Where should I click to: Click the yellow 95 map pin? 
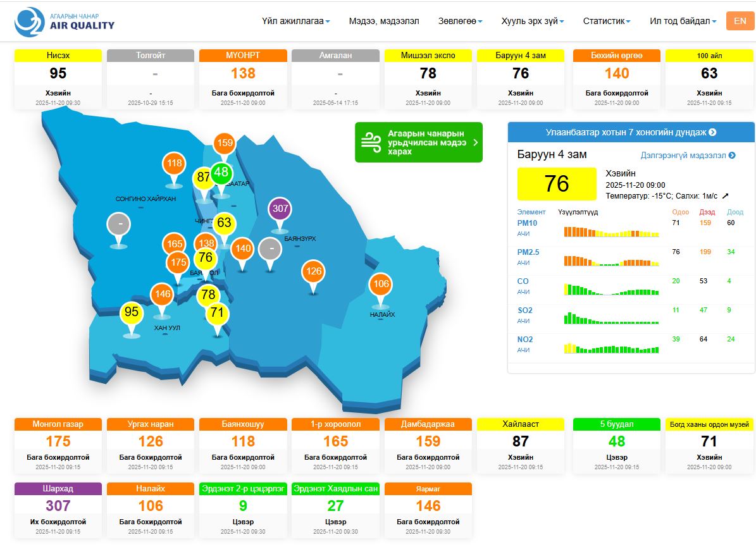point(132,312)
